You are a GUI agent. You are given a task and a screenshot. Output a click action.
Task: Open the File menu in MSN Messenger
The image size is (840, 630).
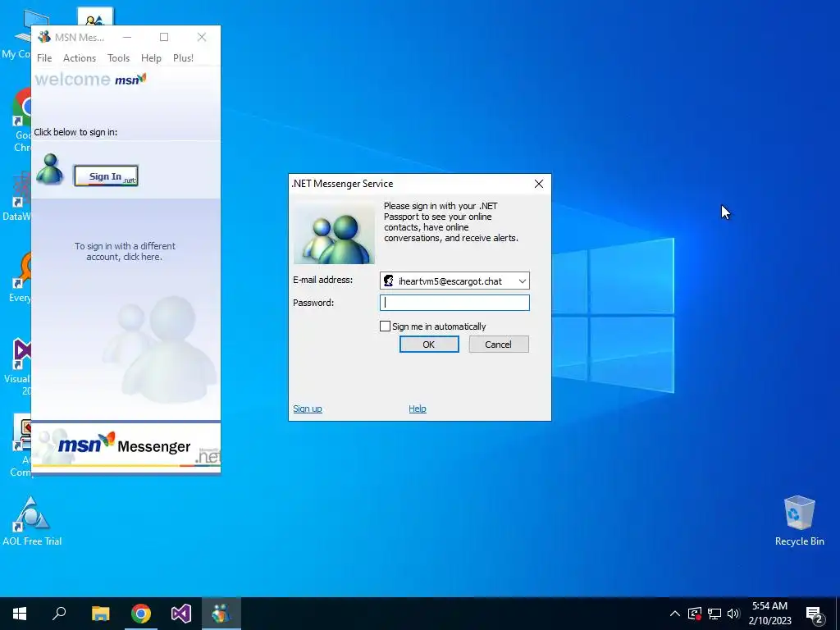[x=44, y=58]
